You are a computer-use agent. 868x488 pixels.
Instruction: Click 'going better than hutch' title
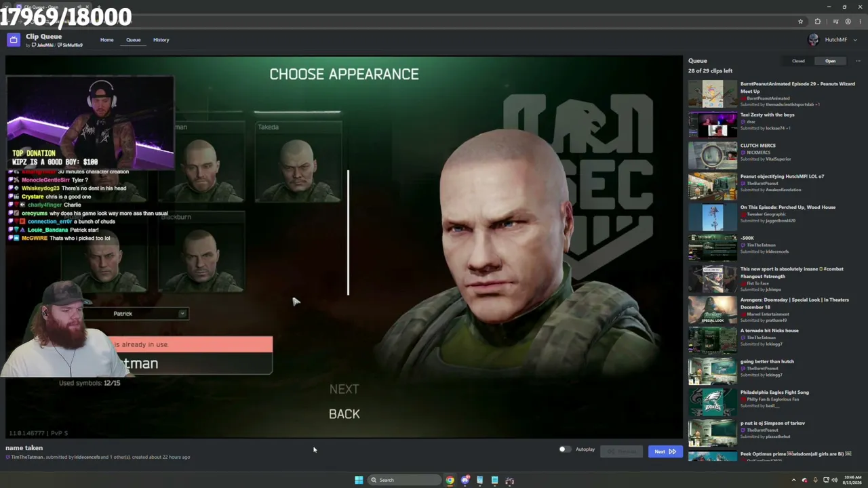(767, 361)
